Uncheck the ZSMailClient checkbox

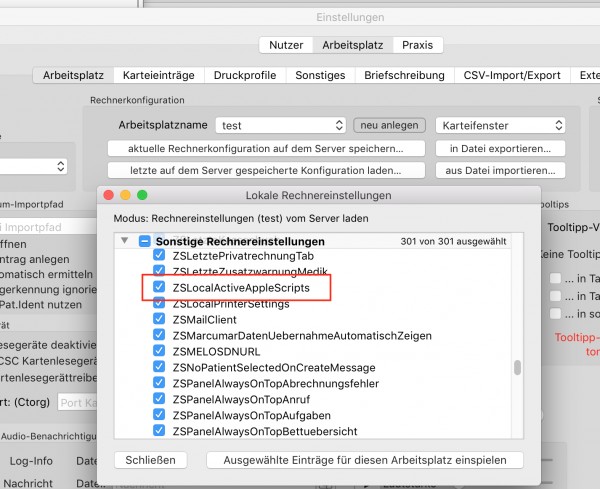159,319
